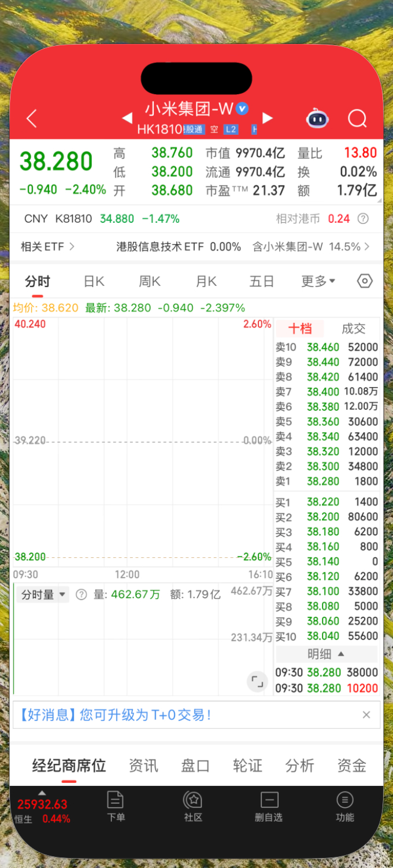393x868 pixels.
Task: Tap the intraday price chart area
Action: point(143,442)
